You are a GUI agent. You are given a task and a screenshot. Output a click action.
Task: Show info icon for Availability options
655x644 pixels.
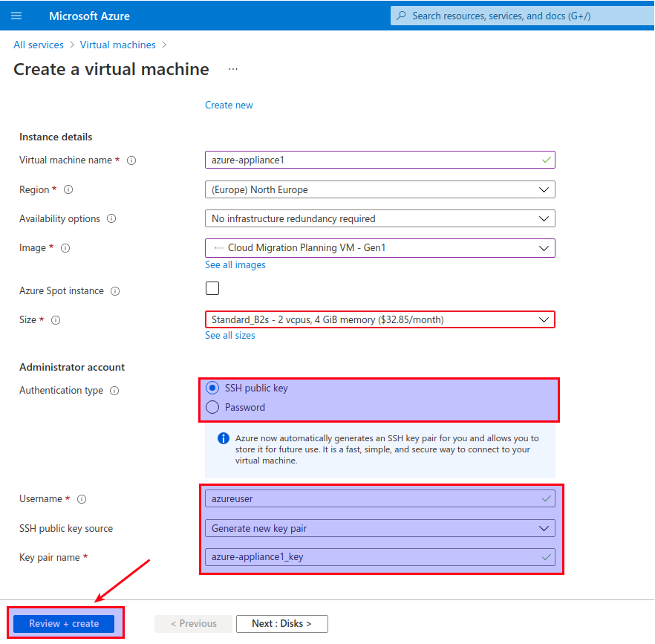pyautogui.click(x=111, y=218)
